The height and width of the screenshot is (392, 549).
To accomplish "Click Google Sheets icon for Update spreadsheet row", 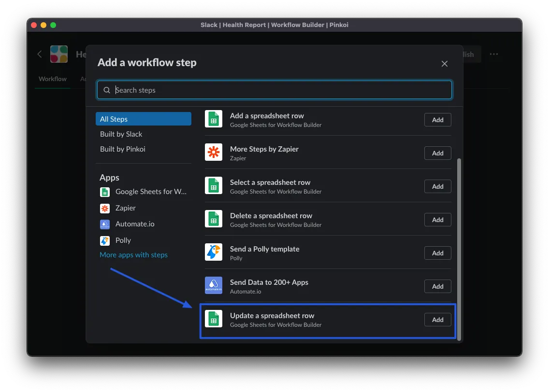I will pos(213,319).
